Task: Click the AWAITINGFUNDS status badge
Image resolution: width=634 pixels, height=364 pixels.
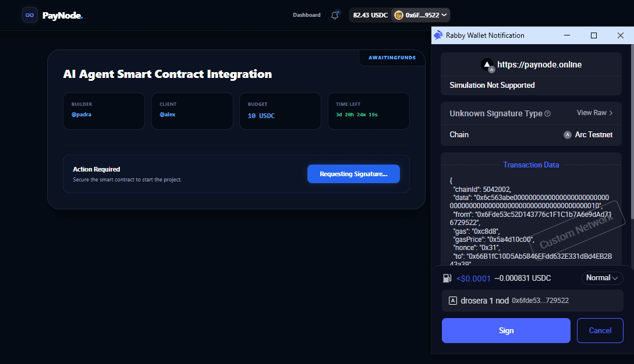Action: point(392,58)
